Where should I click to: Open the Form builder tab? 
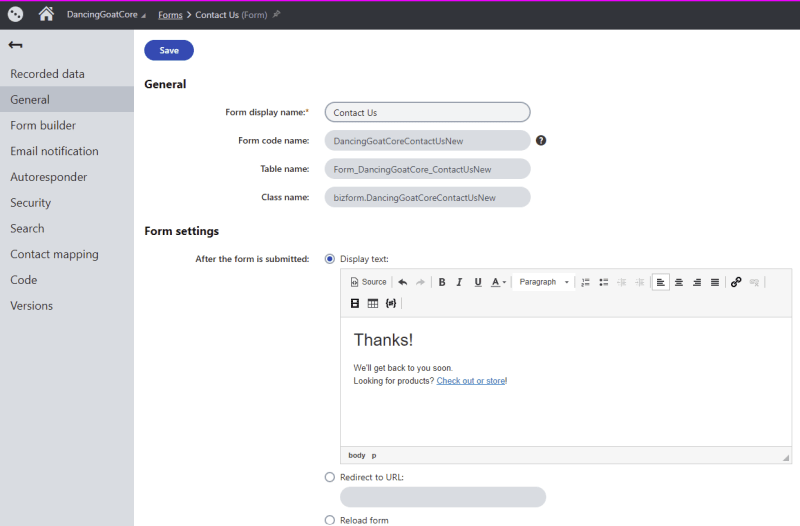(x=67, y=126)
